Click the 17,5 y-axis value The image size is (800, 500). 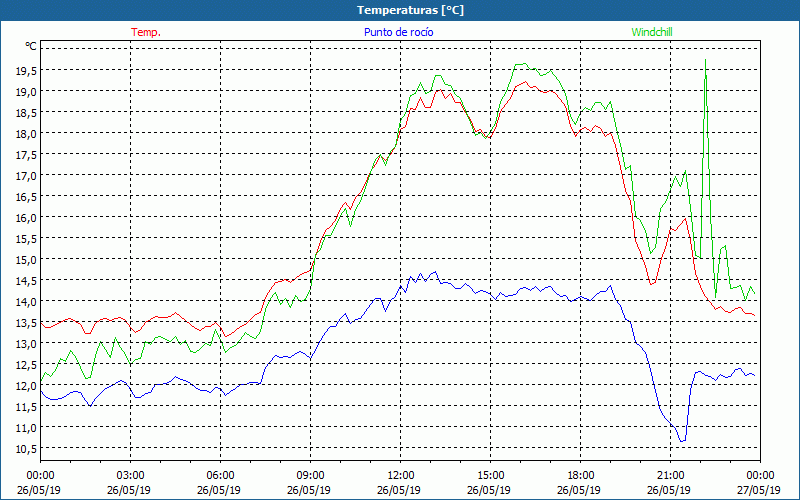tap(26, 155)
